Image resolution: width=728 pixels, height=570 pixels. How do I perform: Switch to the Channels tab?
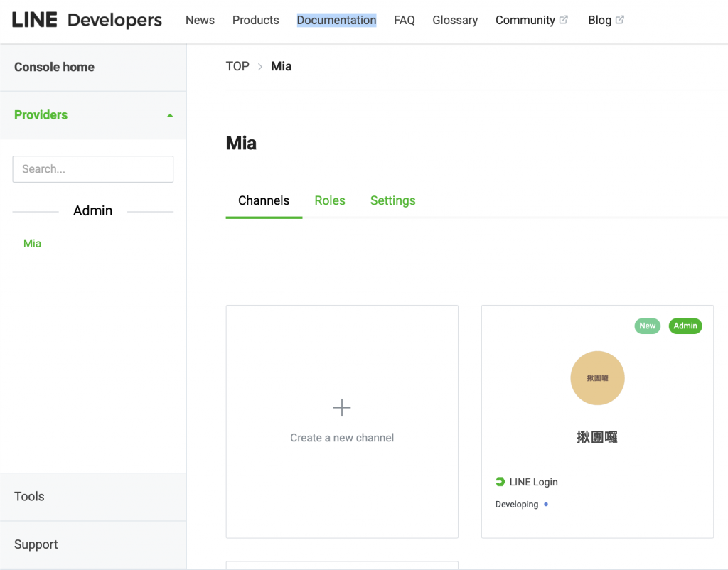pyautogui.click(x=264, y=200)
